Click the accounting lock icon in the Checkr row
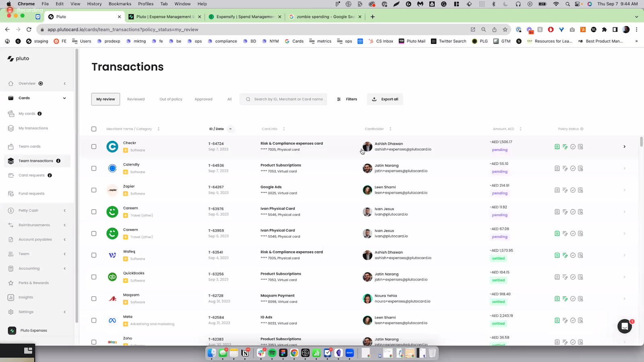The image size is (644, 362). (x=580, y=147)
